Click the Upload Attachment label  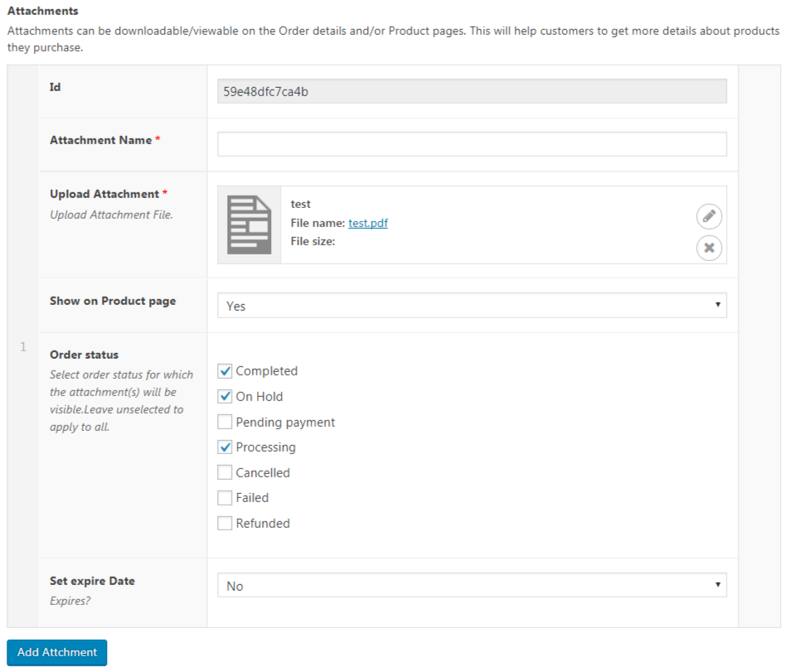pyautogui.click(x=104, y=194)
